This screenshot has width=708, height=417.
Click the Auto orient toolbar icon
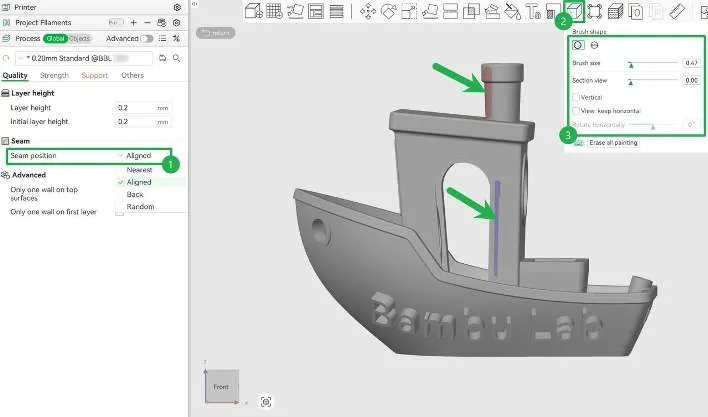coord(295,11)
